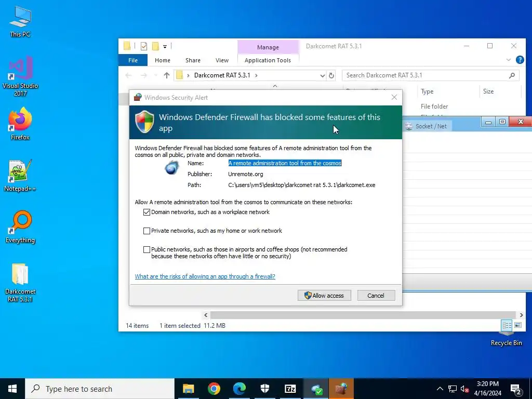
Task: Launch Microsoft Edge from the taskbar
Action: [239, 389]
